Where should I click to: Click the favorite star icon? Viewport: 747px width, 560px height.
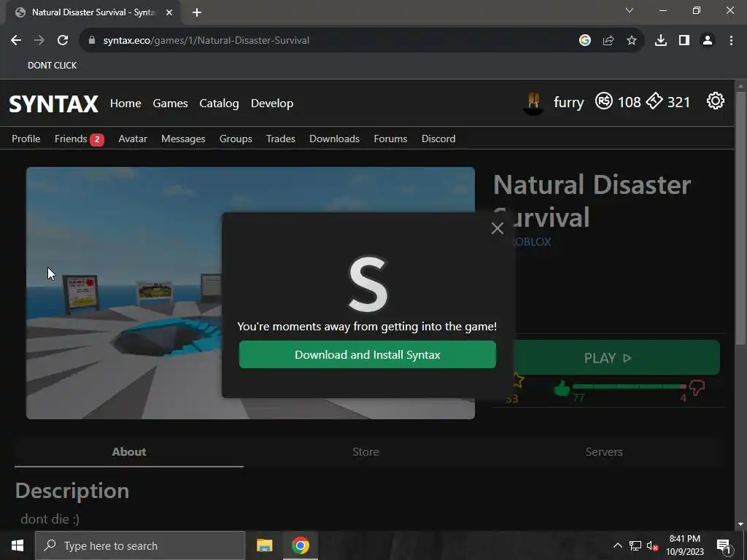pos(519,381)
